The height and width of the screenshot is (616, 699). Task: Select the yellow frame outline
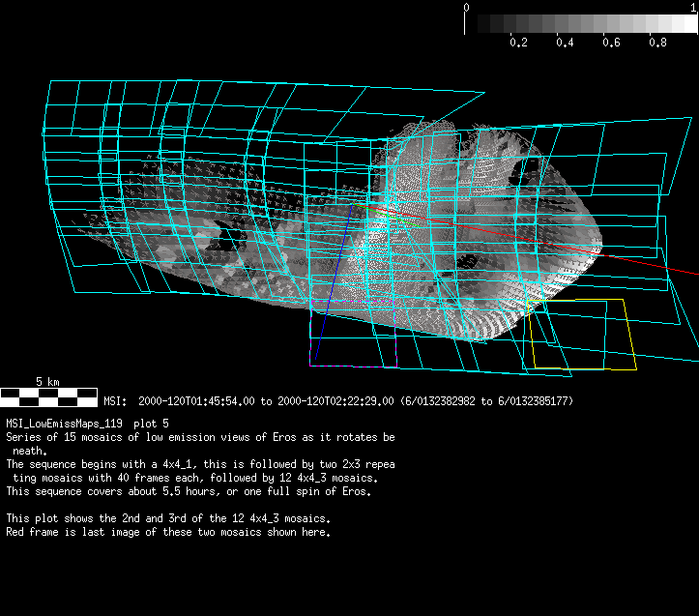click(x=633, y=334)
